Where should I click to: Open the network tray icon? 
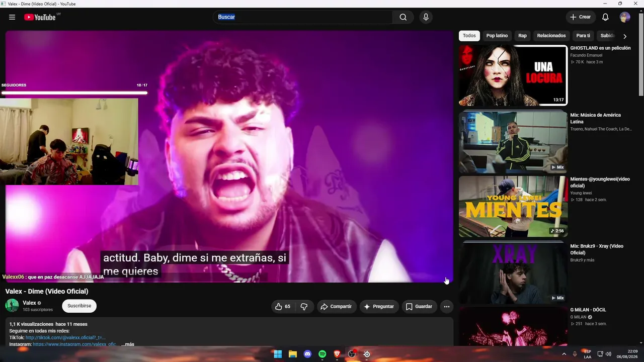600,354
